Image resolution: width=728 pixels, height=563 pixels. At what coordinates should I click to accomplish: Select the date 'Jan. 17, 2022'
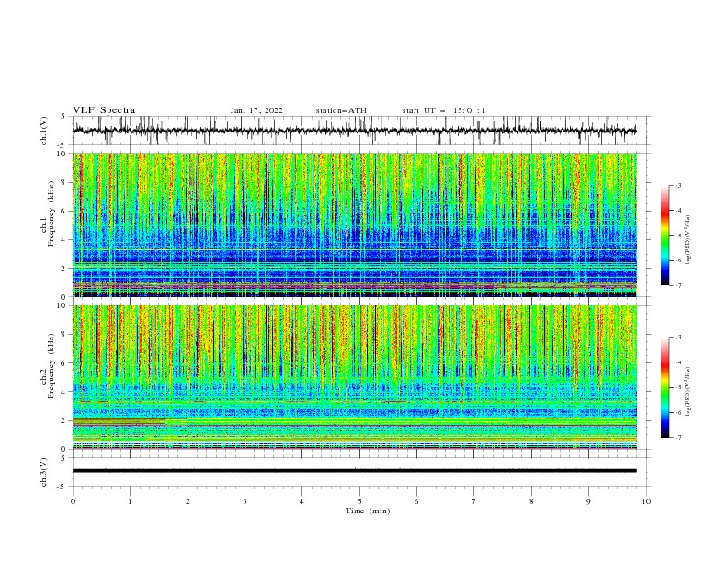point(256,110)
